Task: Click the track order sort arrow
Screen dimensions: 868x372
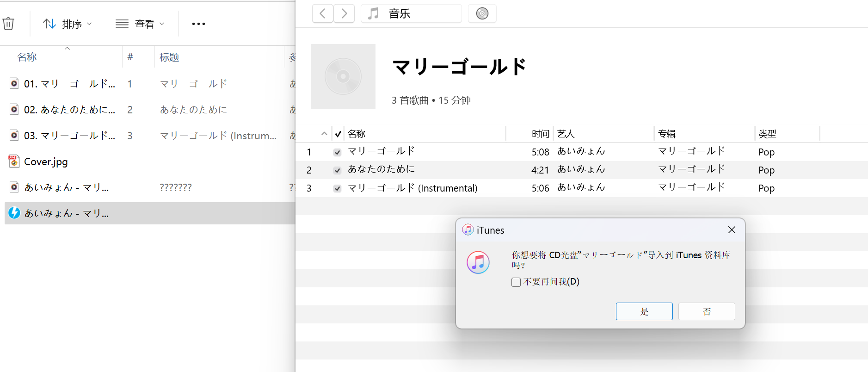Action: click(x=324, y=134)
